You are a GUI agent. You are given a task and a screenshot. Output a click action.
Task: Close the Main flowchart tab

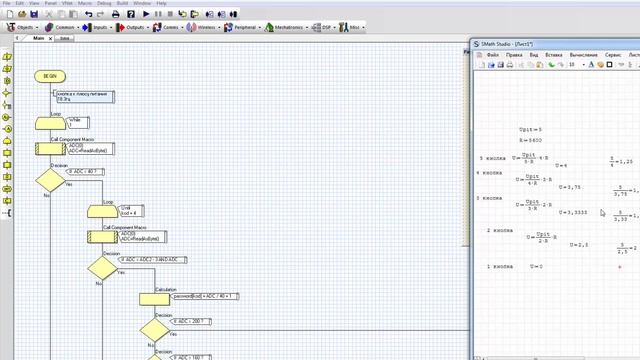tap(50, 38)
